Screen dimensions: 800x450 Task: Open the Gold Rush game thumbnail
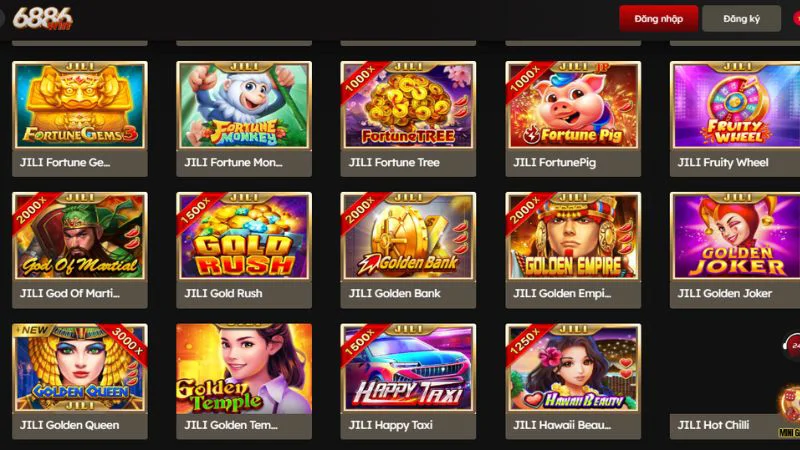point(244,236)
